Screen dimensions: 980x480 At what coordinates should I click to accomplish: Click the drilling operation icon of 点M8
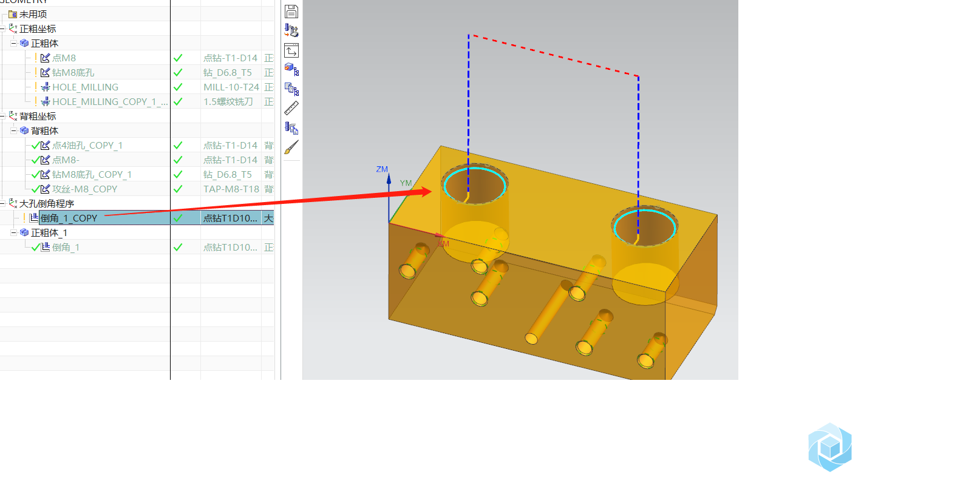click(45, 58)
